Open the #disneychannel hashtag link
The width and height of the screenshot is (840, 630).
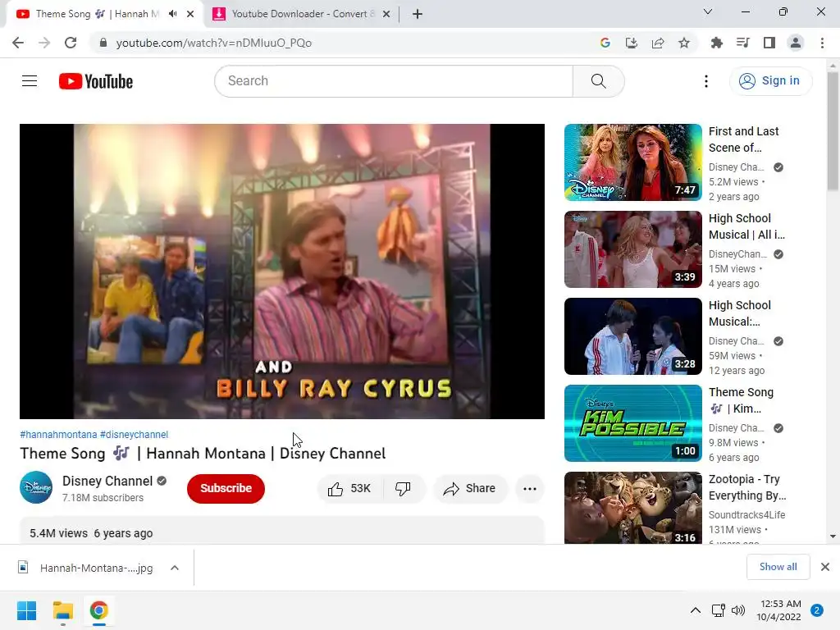pos(134,435)
